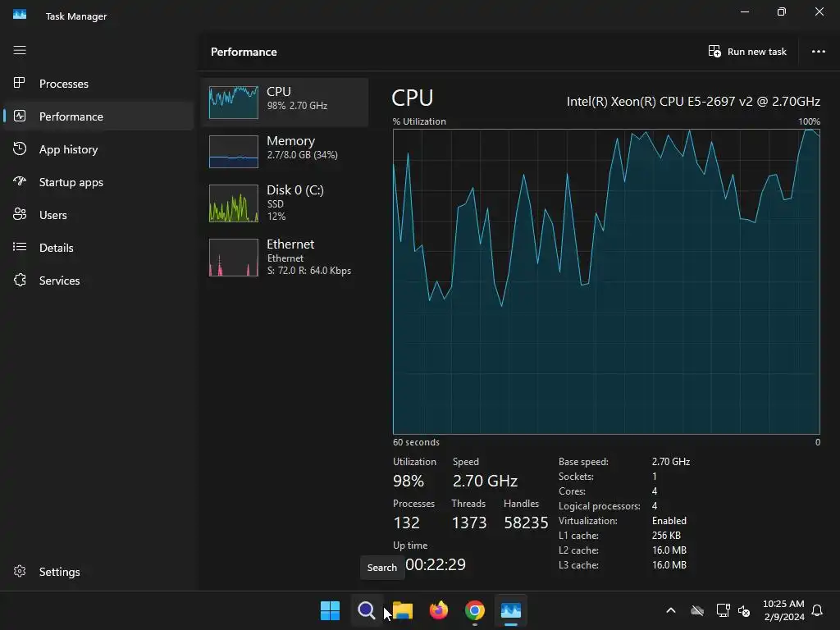Click the CPU mini graph thumbnail
Viewport: 840px width, 630px height.
pyautogui.click(x=234, y=102)
